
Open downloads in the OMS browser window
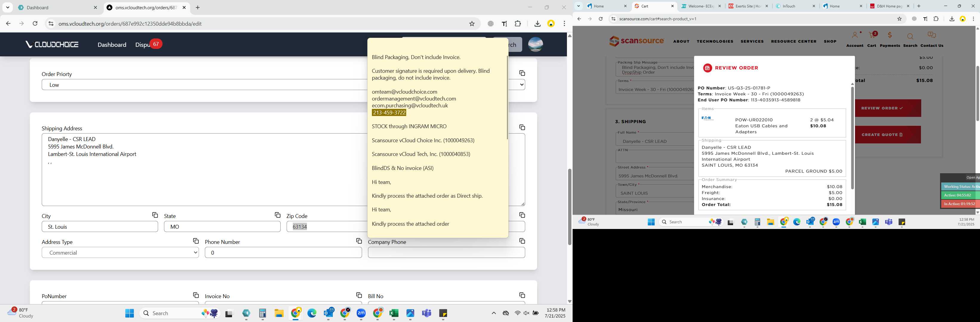pos(537,24)
